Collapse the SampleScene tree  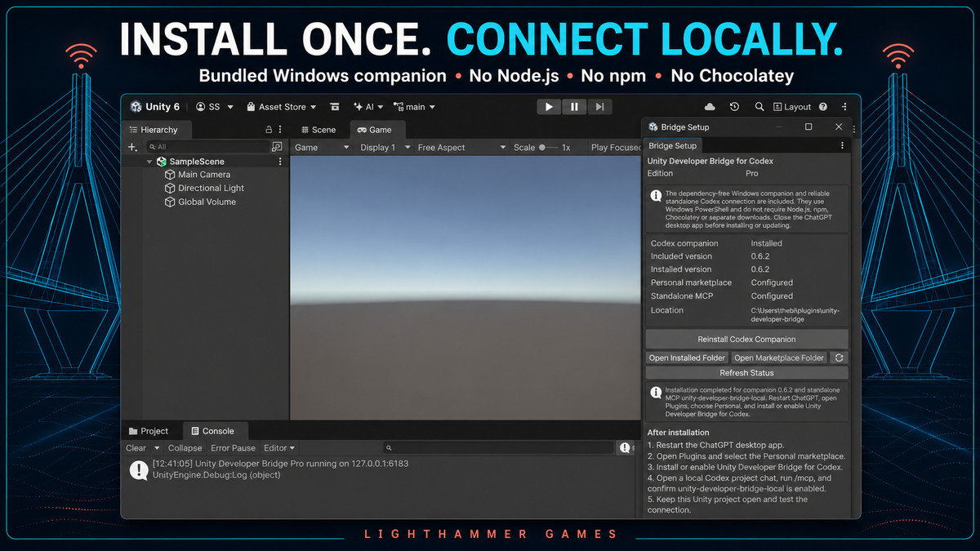149,162
